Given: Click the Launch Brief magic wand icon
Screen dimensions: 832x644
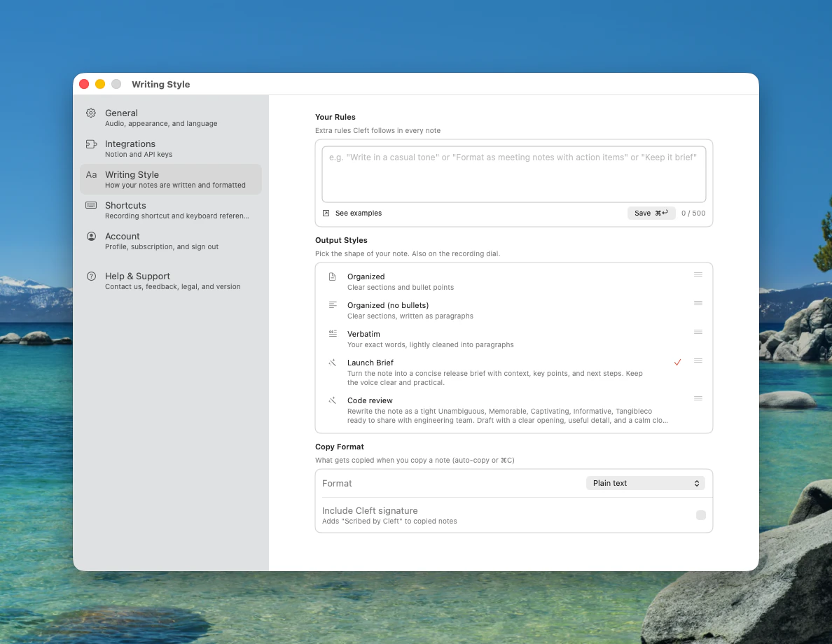Looking at the screenshot, I should coord(332,363).
